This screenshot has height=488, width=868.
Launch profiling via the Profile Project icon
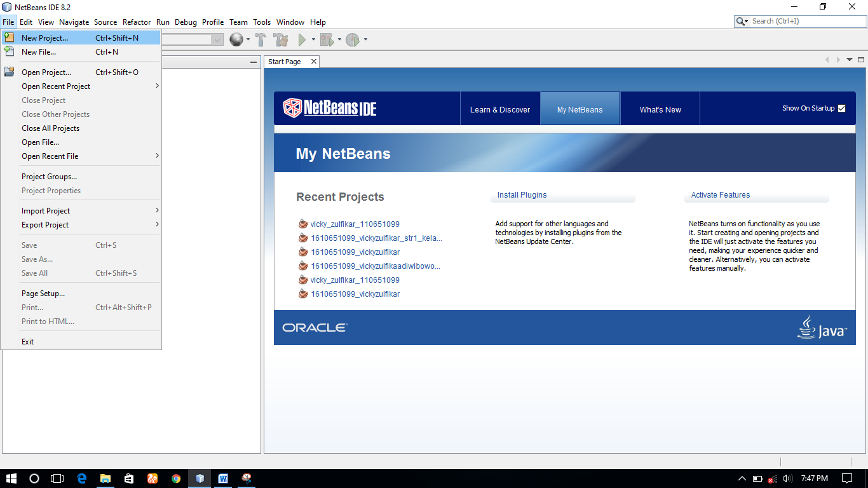click(352, 39)
